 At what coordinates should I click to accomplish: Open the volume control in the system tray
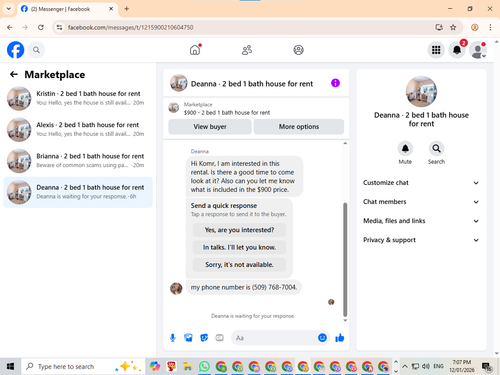click(x=426, y=367)
